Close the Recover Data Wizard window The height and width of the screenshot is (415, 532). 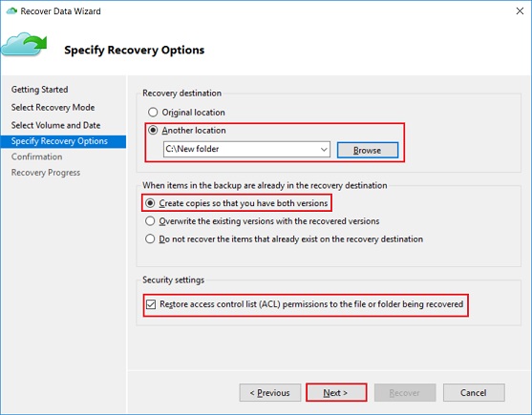pyautogui.click(x=520, y=11)
